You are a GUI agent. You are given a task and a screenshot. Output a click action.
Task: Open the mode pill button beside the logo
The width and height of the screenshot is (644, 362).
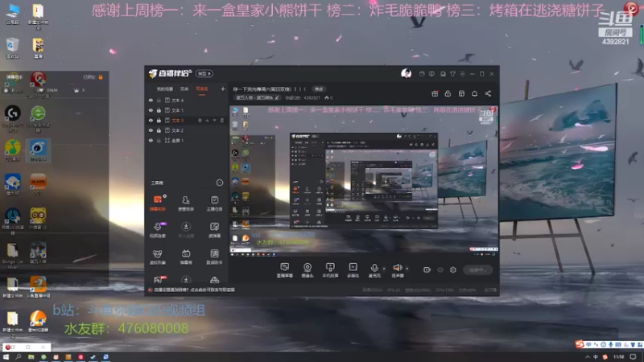click(x=204, y=73)
